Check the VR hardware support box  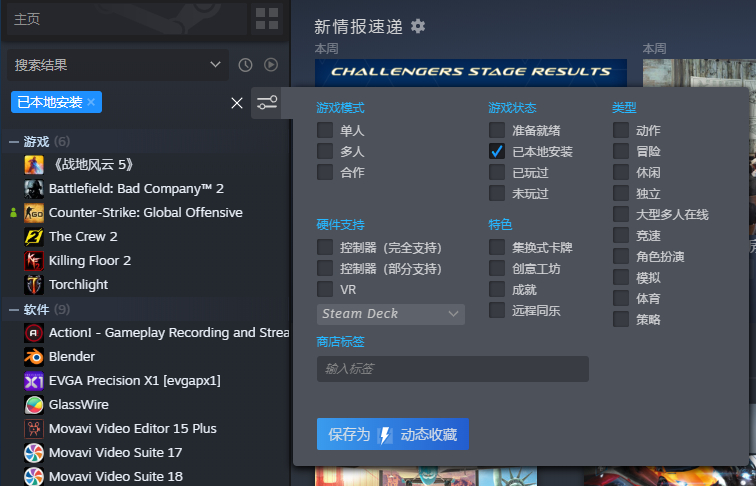coord(325,289)
